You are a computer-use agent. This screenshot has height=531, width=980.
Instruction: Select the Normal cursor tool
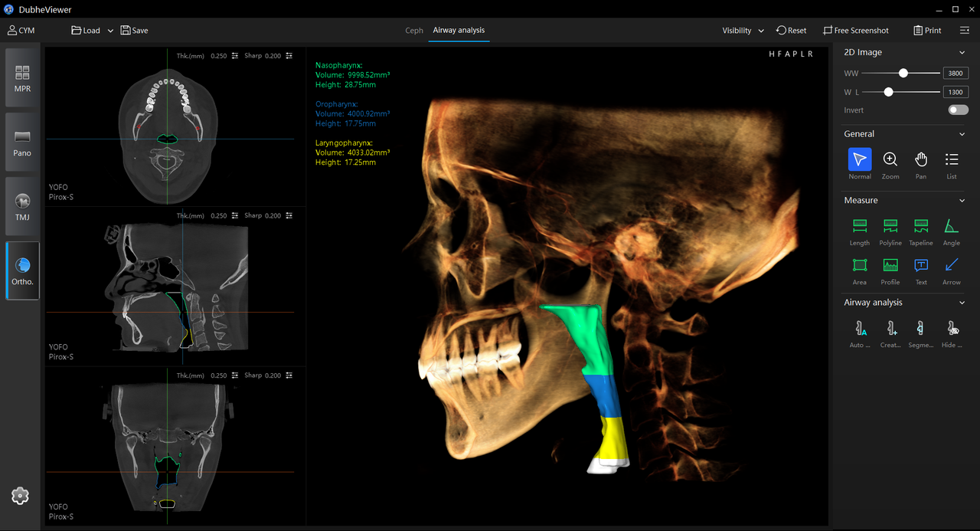[860, 164]
